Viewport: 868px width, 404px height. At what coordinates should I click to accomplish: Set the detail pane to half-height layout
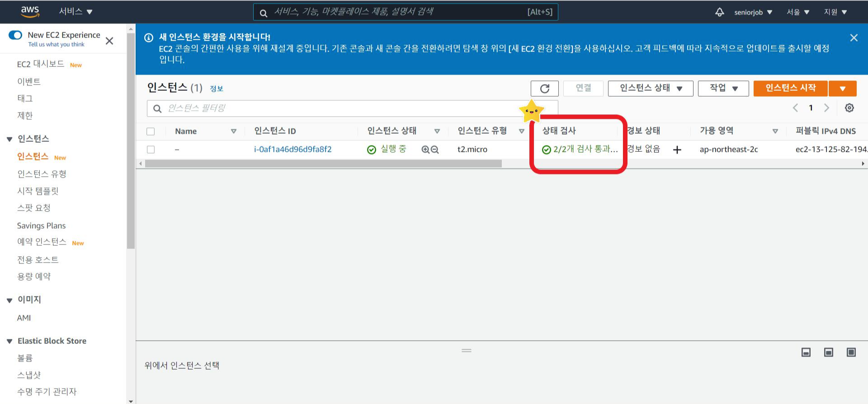click(x=829, y=352)
